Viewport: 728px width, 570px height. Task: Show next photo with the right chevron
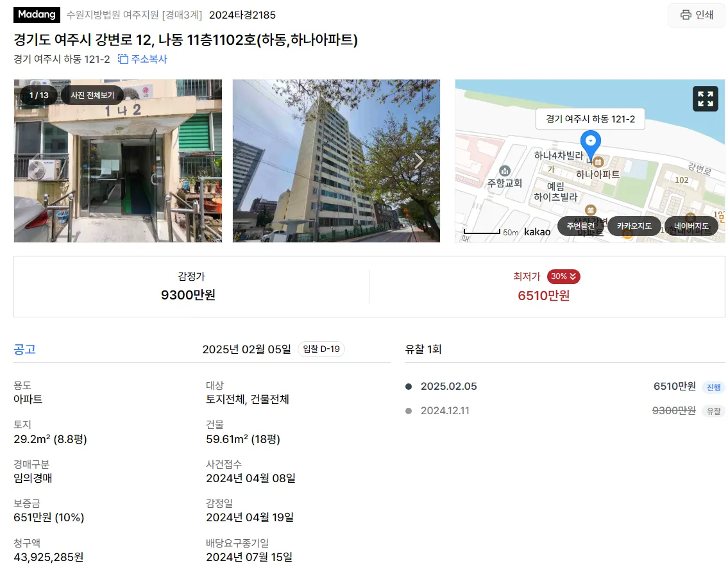tap(419, 160)
